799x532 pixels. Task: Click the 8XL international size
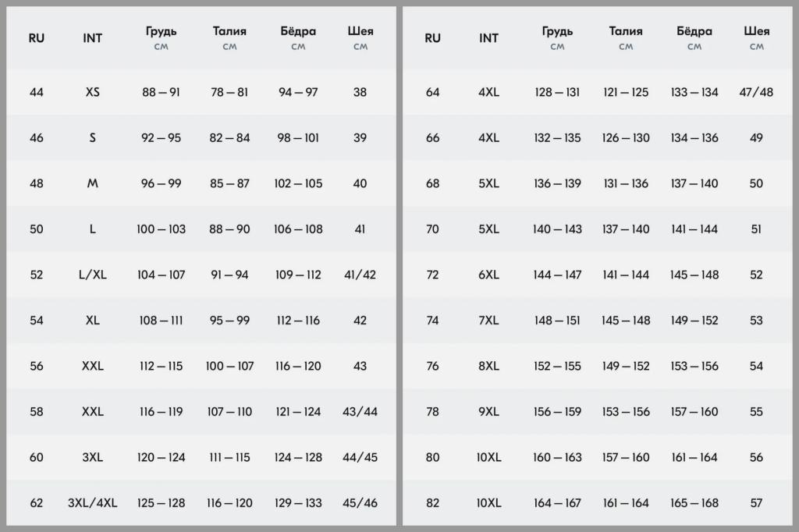coord(488,366)
